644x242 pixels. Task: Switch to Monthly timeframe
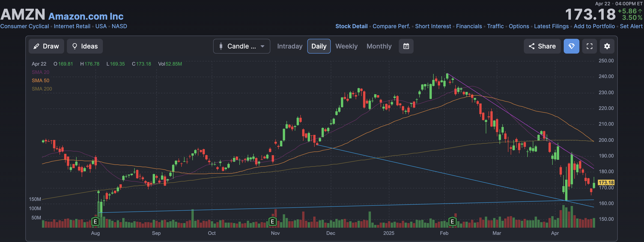point(379,46)
